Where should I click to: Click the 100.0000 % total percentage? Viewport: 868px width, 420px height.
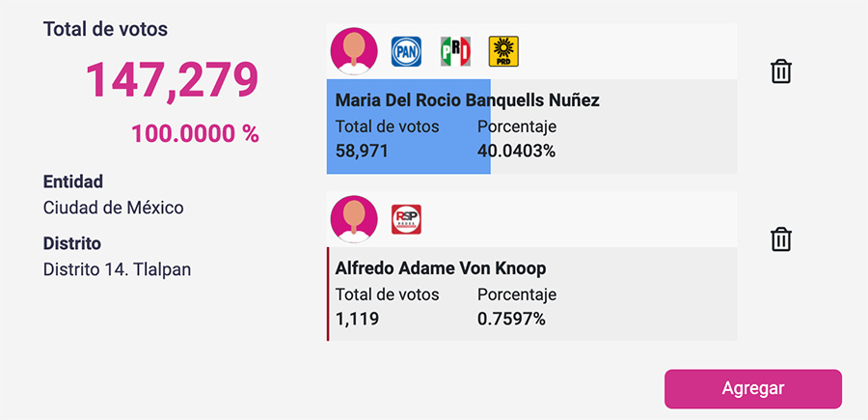(195, 134)
